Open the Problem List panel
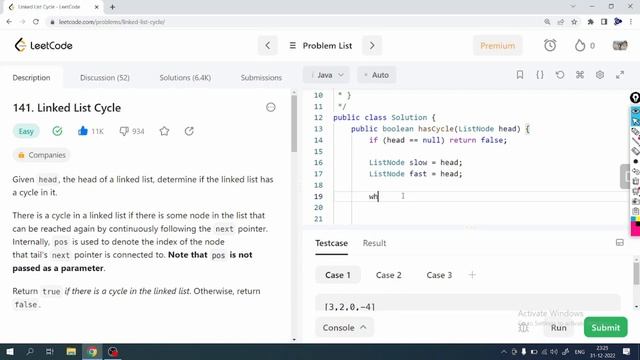This screenshot has width=640, height=360. pos(320,45)
